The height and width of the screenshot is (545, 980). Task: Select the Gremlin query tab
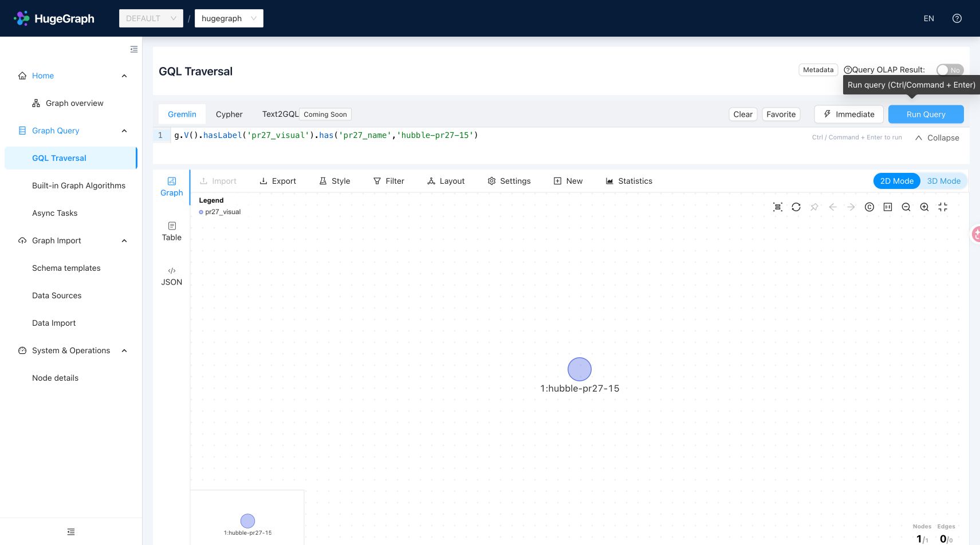point(182,114)
